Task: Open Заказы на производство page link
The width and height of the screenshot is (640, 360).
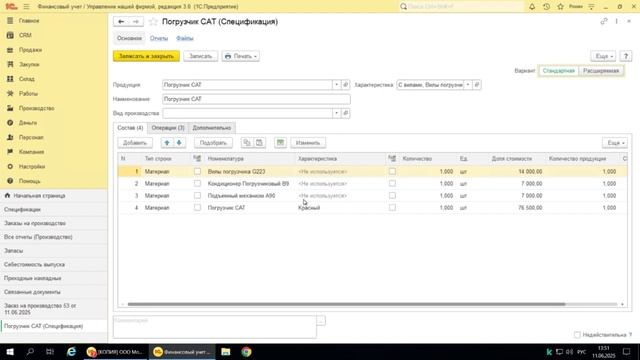Action: click(x=35, y=223)
